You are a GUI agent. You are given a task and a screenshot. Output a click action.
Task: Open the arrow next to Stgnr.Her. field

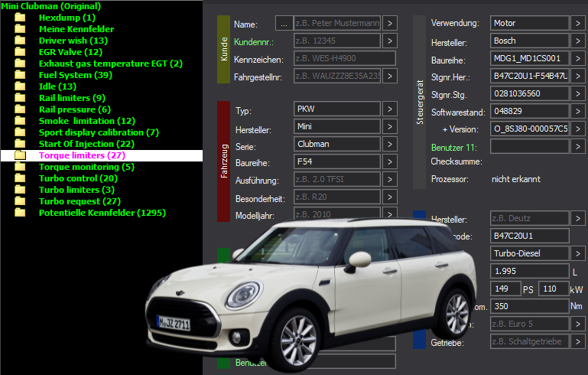click(578, 76)
